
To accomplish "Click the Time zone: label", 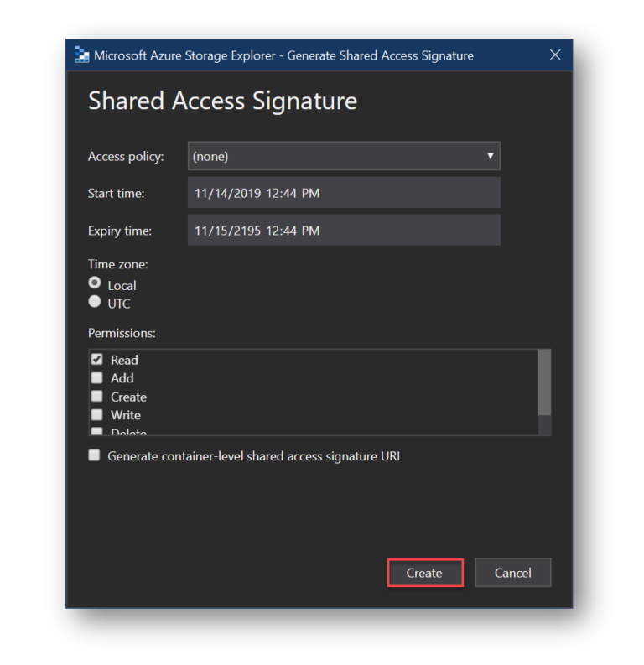I will coord(118,265).
